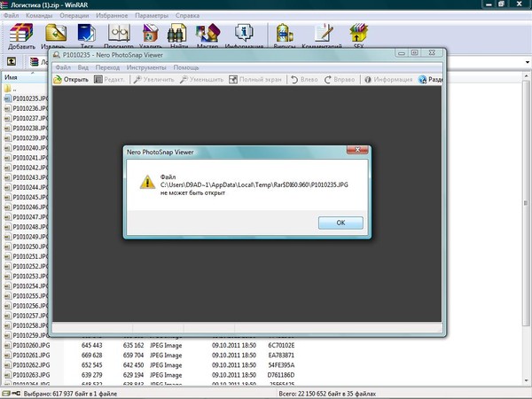Image resolution: width=532 pixels, height=399 pixels.
Task: Open WinRAR address bar dropdown arrow
Action: (528, 62)
